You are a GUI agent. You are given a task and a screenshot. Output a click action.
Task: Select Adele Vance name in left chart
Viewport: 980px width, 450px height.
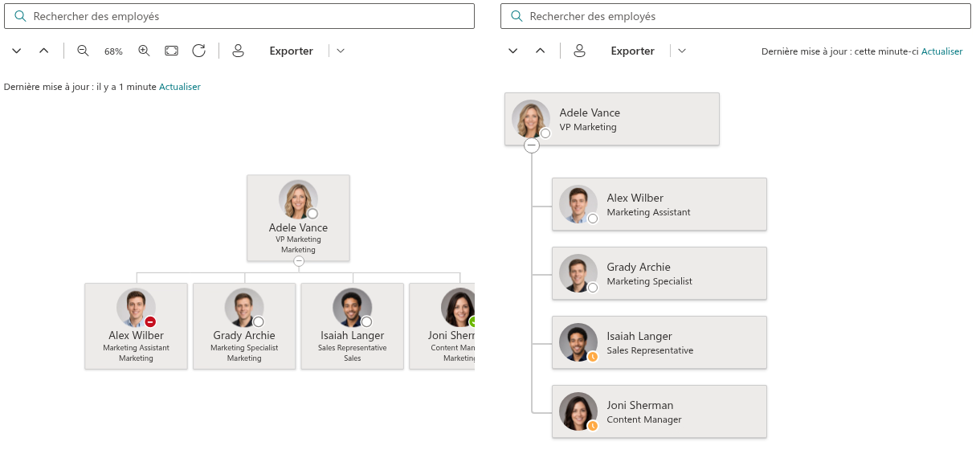click(298, 227)
